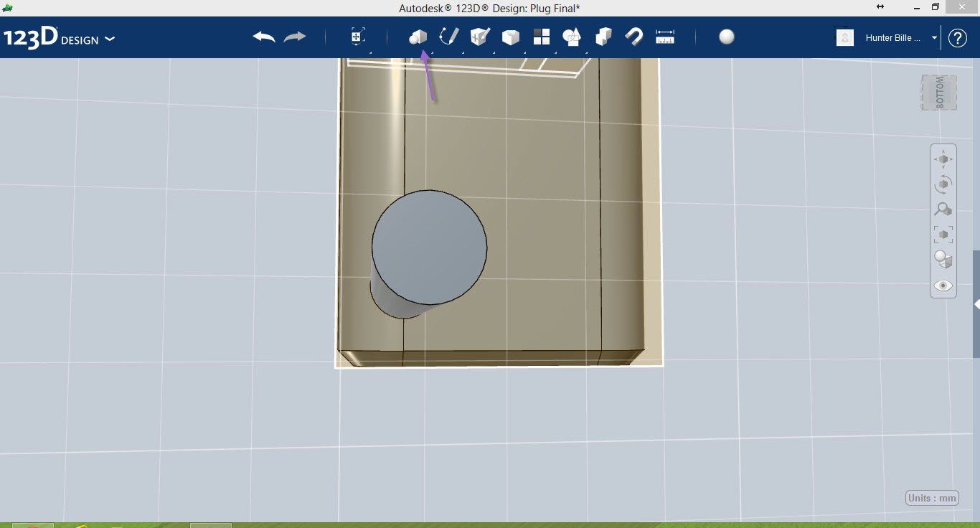The width and height of the screenshot is (980, 528).
Task: Open the Help question mark
Action: click(x=958, y=37)
